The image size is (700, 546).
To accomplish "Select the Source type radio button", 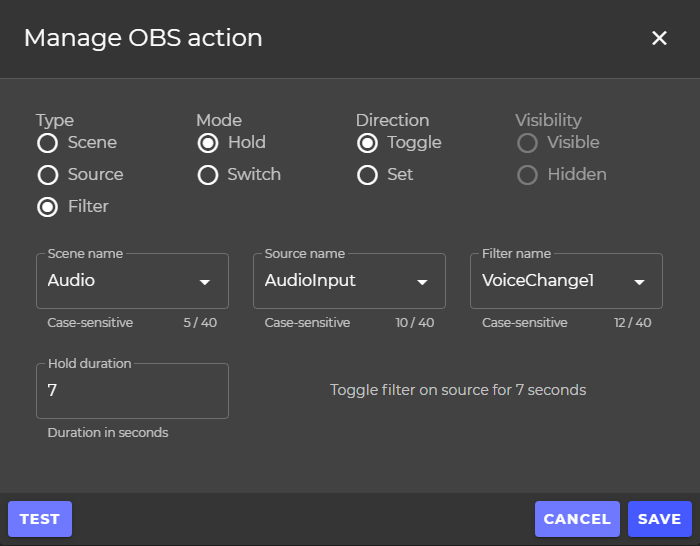I will point(47,175).
